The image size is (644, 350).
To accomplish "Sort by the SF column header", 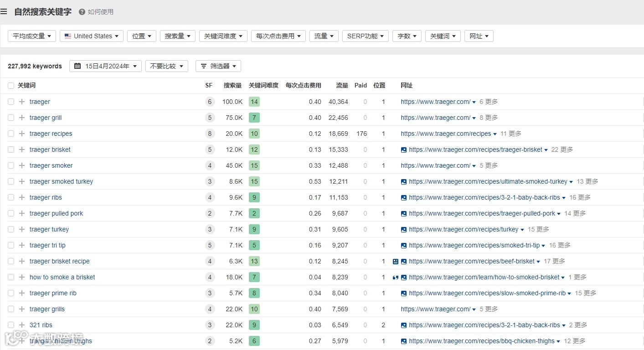I will pyautogui.click(x=209, y=85).
